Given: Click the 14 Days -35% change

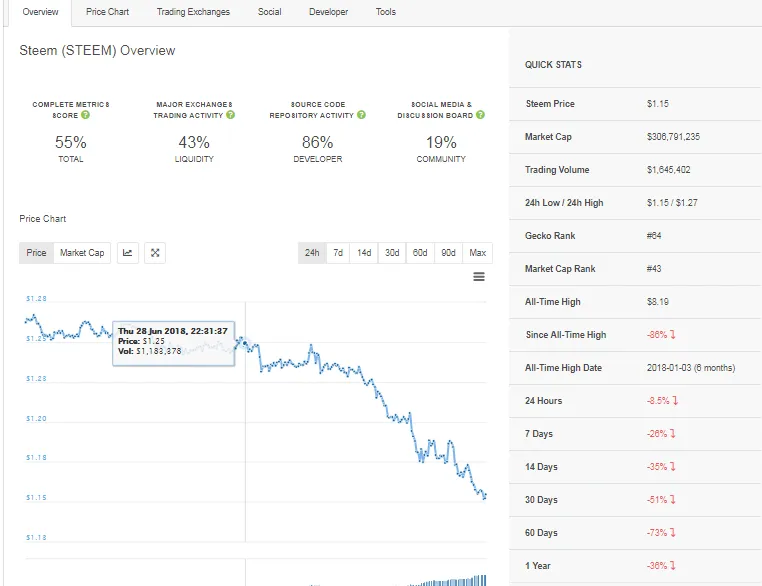Looking at the screenshot, I should tap(661, 467).
